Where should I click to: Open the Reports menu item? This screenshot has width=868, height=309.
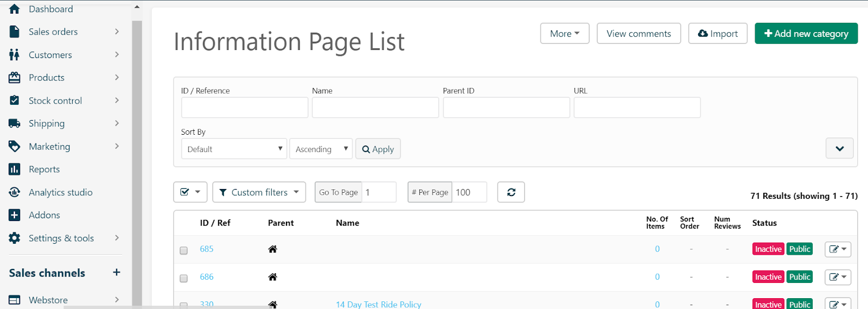(x=44, y=169)
